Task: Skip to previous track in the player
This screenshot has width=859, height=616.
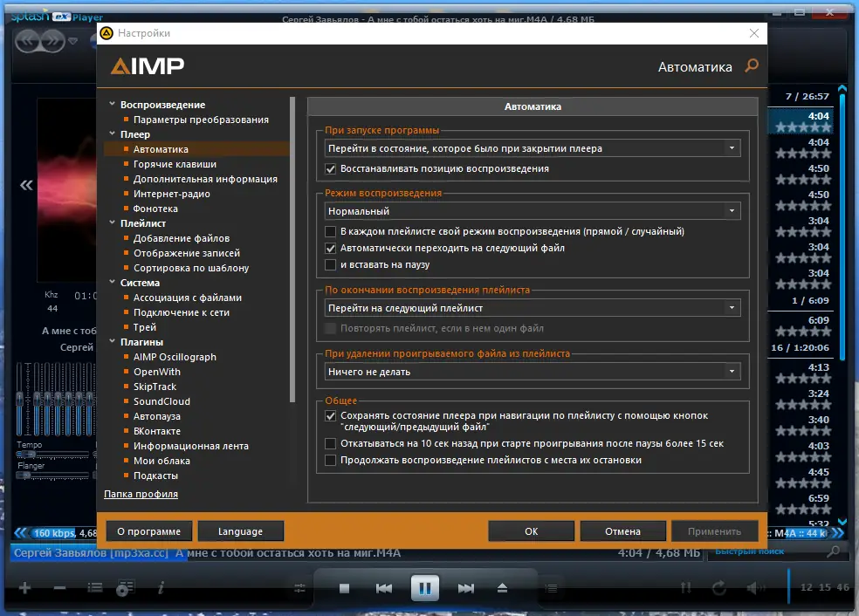Action: [384, 589]
